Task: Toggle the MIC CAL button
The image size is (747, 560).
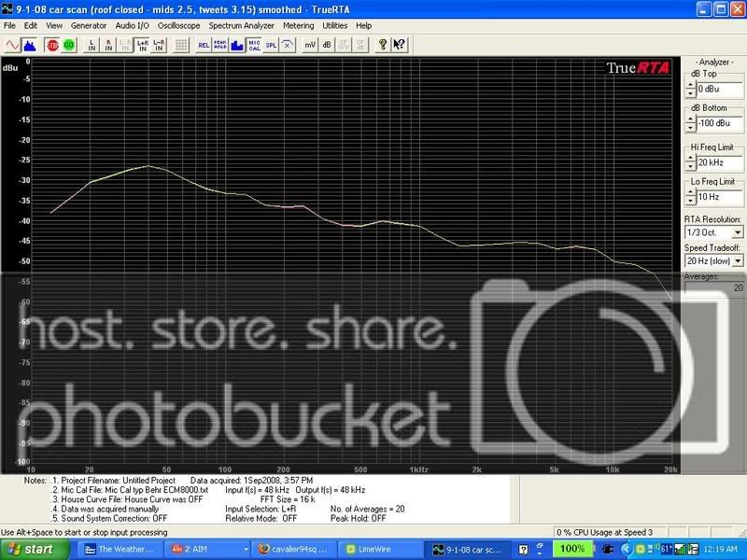Action: tap(254, 45)
